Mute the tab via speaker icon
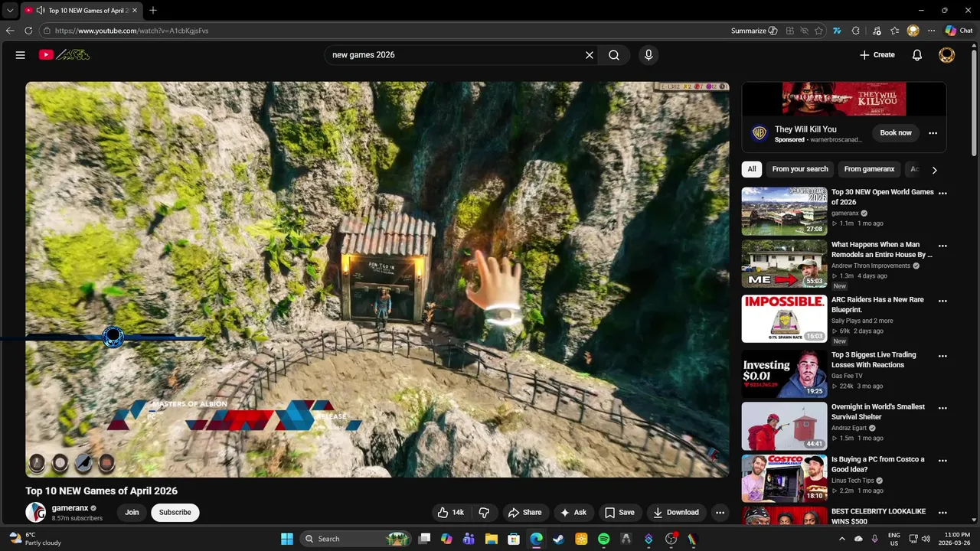The image size is (980, 551). point(40,11)
